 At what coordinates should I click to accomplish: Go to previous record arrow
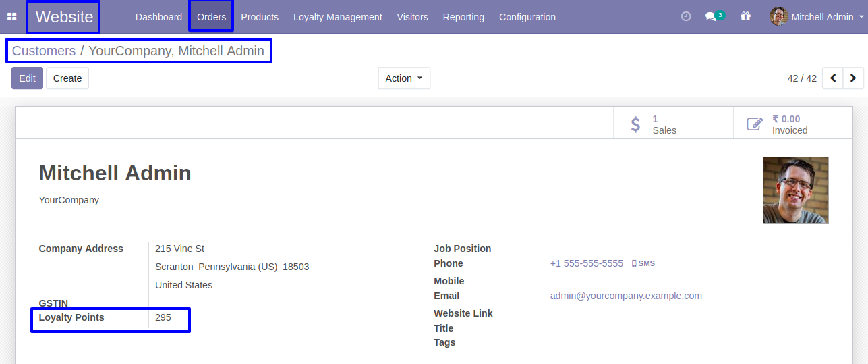833,78
